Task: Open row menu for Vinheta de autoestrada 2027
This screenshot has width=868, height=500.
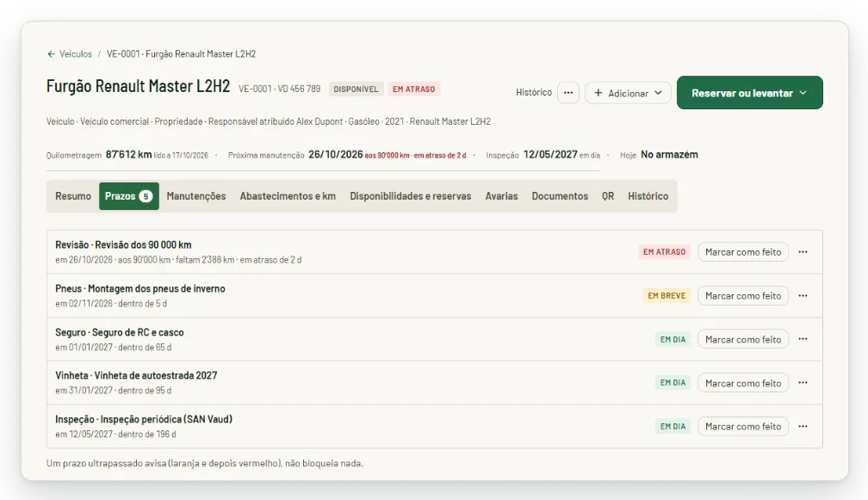Action: pyautogui.click(x=803, y=383)
